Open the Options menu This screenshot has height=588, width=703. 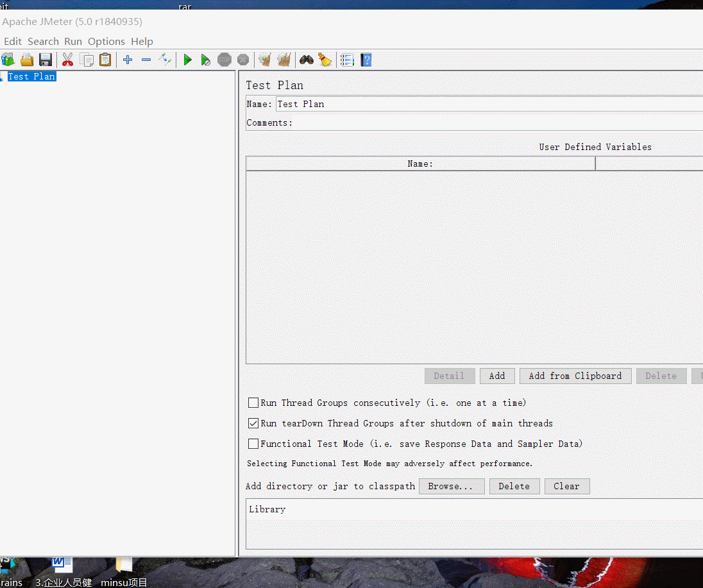(x=106, y=41)
